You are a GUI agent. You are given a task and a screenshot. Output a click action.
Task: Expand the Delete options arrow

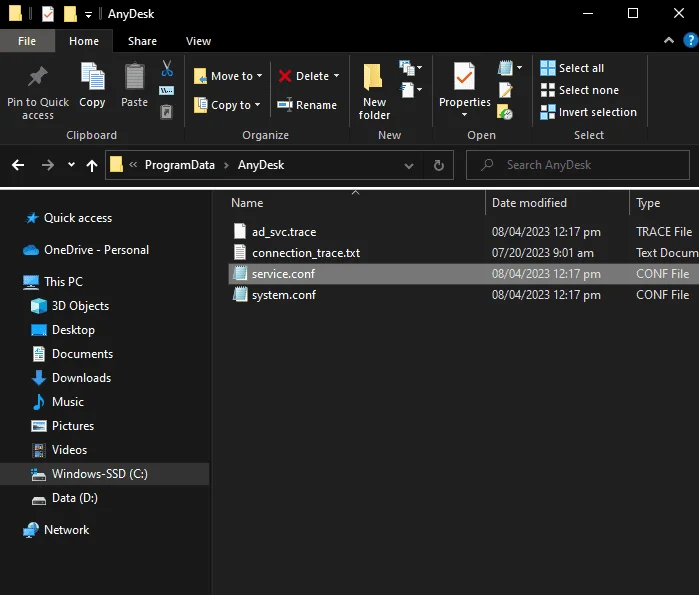click(x=337, y=76)
